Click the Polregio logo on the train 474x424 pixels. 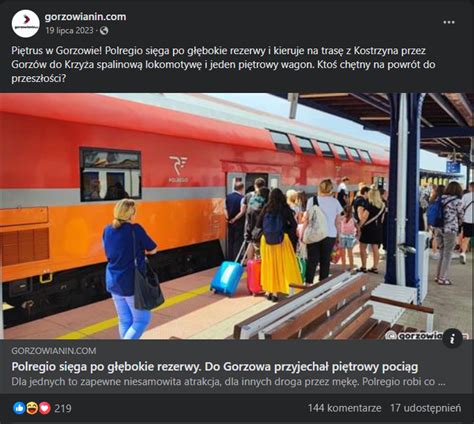[178, 169]
